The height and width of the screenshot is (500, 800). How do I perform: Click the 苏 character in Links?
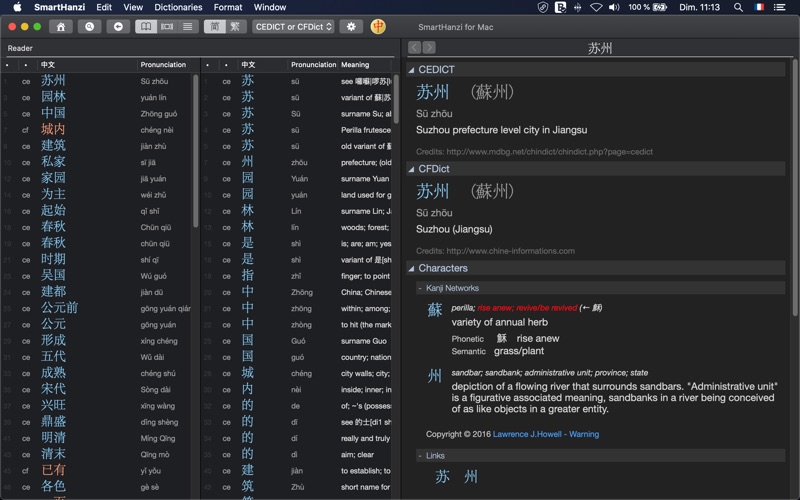(x=442, y=477)
